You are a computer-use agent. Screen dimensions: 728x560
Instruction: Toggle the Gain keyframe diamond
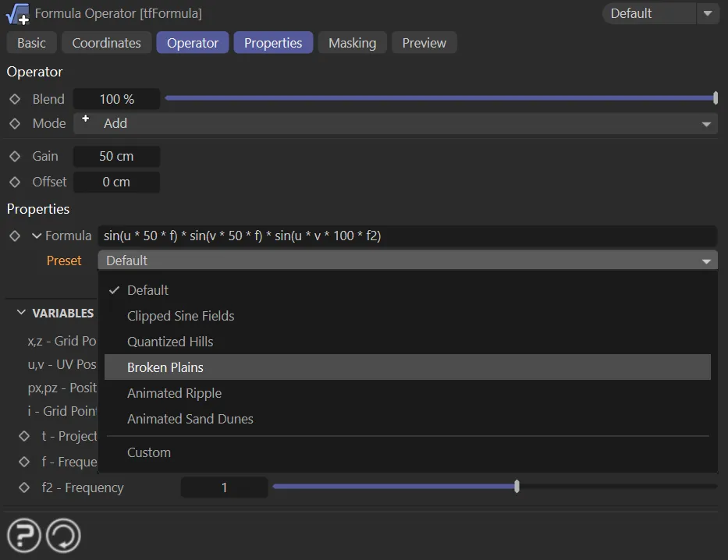pos(15,156)
